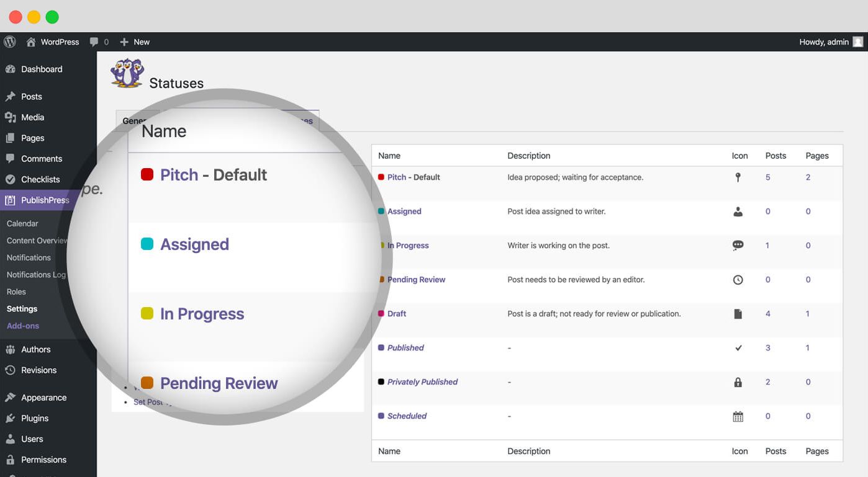Screen dimensions: 868x477
Task: Click the calendar icon for Scheduled status
Action: (x=738, y=416)
